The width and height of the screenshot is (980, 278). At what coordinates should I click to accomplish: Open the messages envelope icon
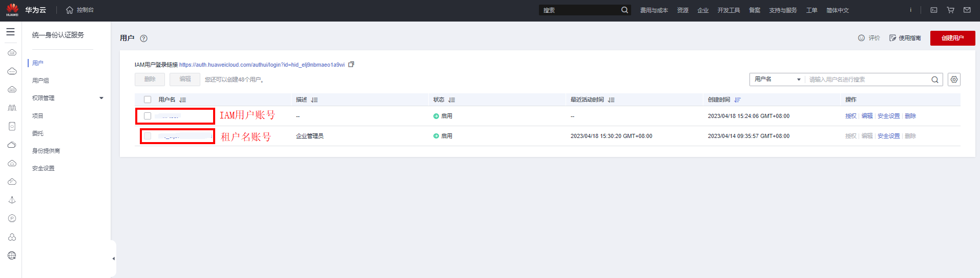pos(967,10)
